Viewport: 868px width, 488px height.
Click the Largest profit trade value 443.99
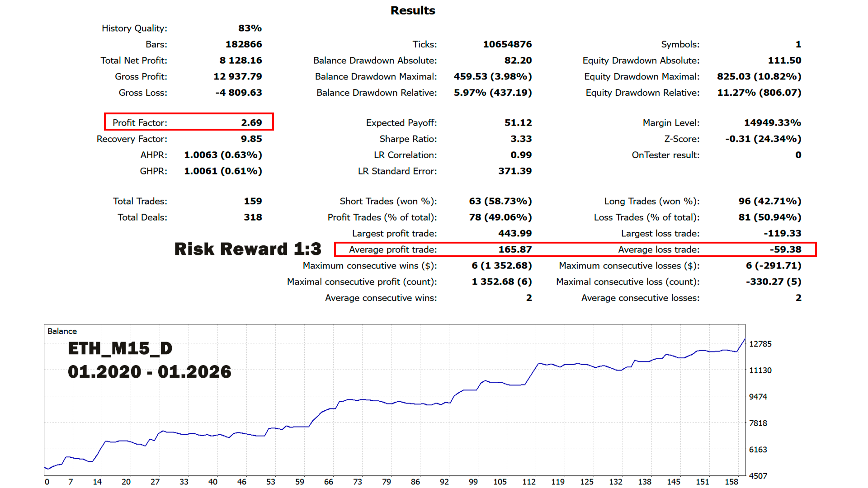[515, 234]
